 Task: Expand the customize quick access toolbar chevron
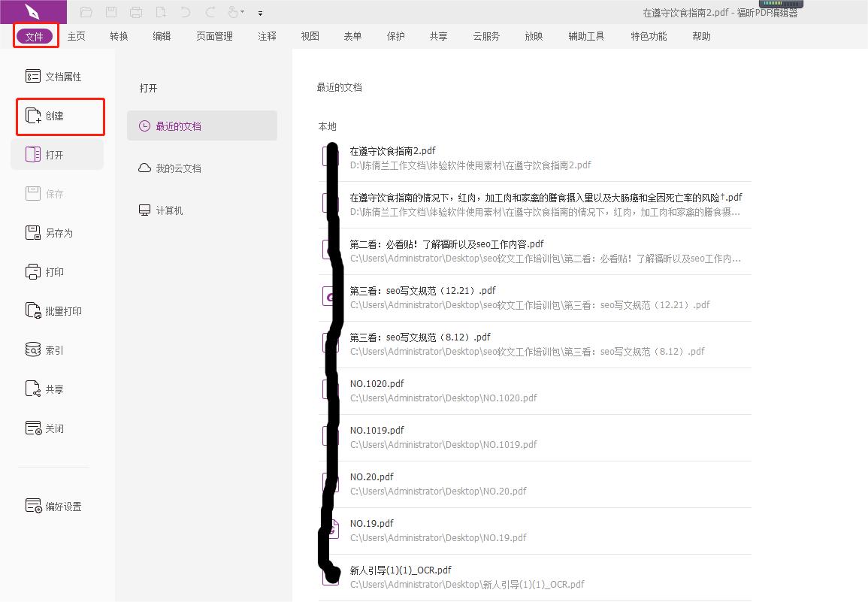point(260,13)
